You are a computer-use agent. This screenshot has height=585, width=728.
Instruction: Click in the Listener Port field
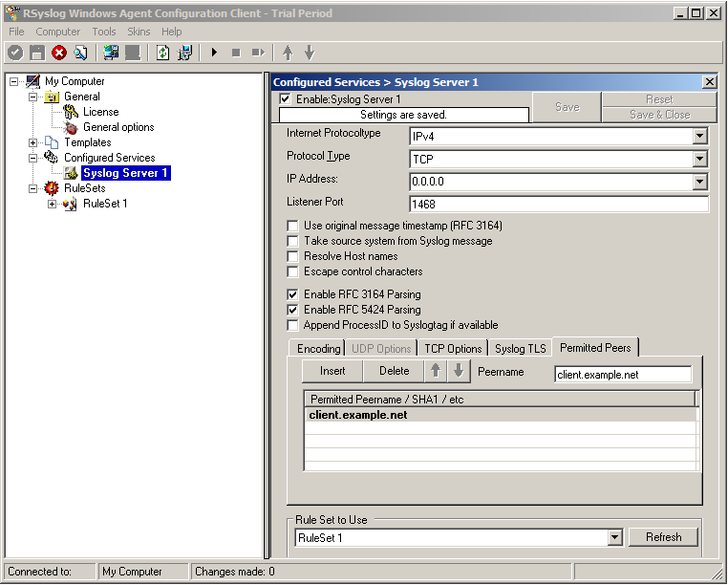(x=559, y=204)
